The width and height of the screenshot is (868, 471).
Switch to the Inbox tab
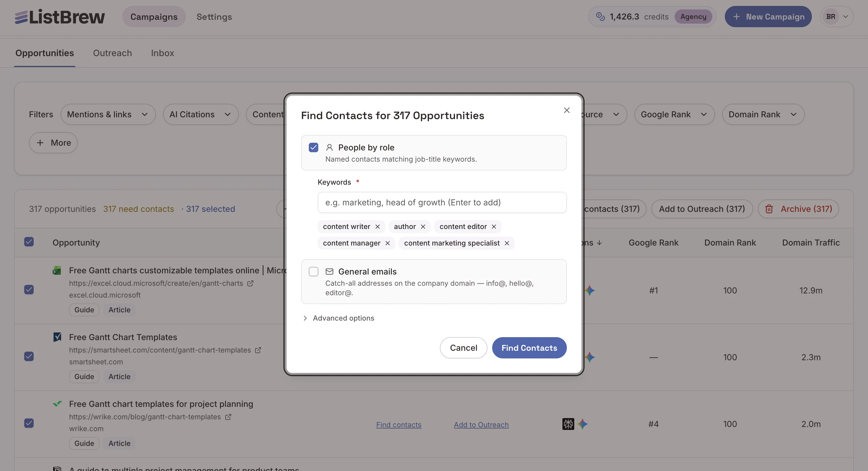162,53
